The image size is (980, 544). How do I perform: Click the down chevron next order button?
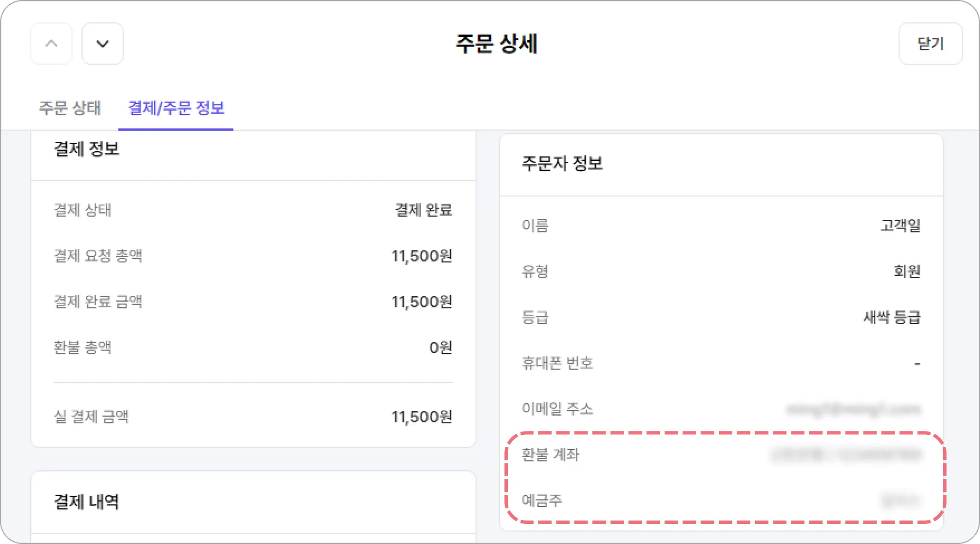pos(102,44)
